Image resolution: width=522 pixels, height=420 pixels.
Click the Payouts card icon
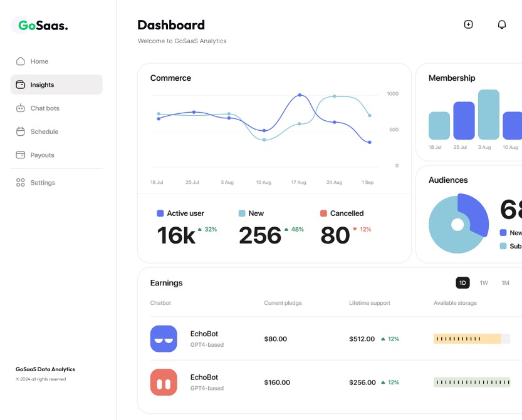click(x=21, y=155)
